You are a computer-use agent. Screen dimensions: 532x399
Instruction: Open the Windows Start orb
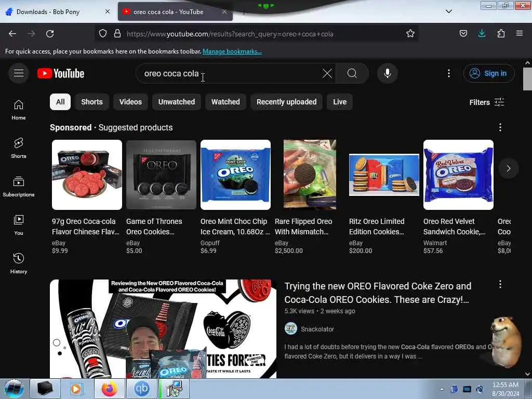pos(14,389)
